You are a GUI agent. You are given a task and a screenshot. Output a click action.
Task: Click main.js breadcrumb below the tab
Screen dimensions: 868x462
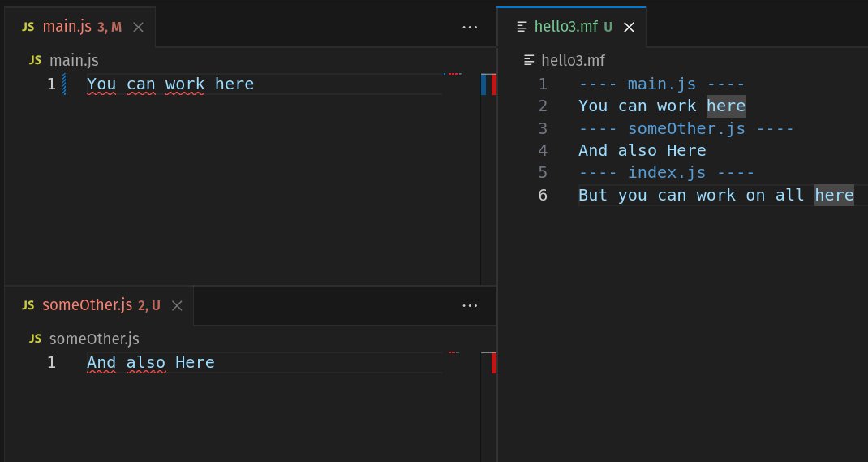tap(74, 60)
